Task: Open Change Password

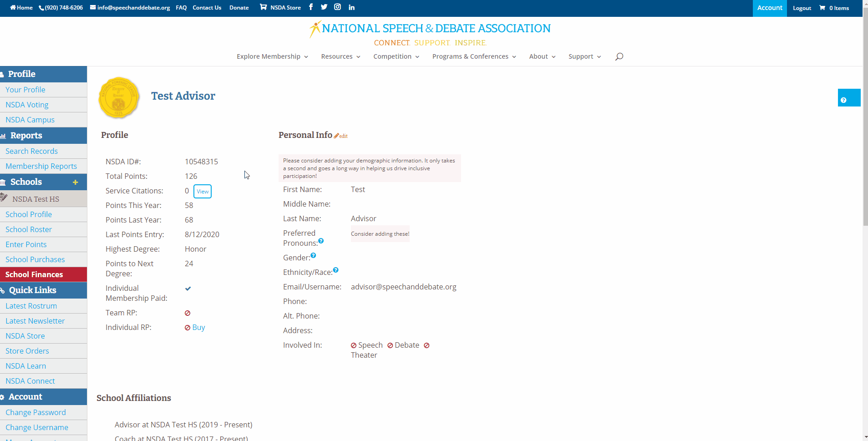Action: coord(43,412)
